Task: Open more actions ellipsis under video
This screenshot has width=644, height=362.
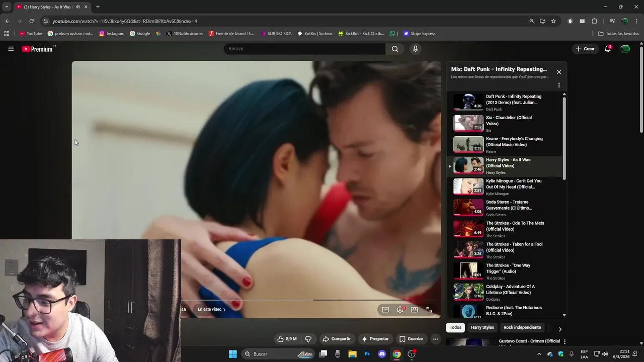Action: tap(436, 339)
